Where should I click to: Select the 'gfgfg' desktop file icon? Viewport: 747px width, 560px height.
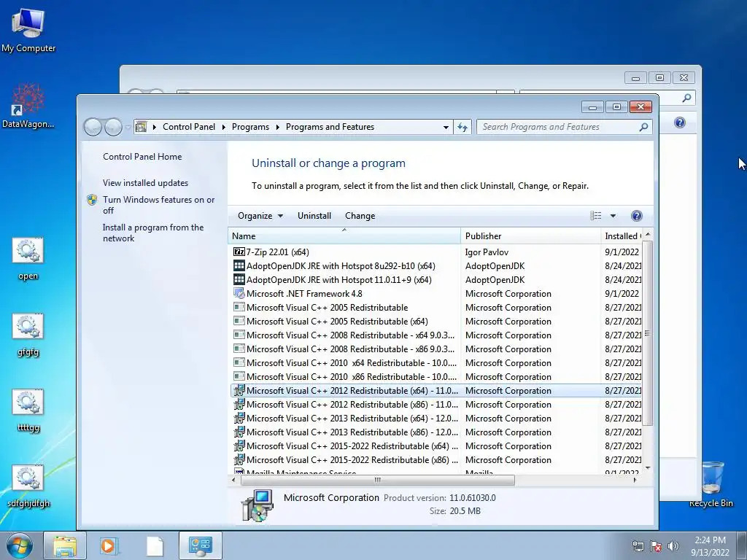[x=28, y=335]
